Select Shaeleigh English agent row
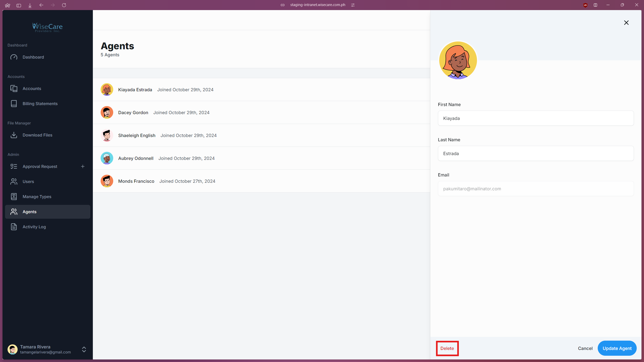 (137, 135)
